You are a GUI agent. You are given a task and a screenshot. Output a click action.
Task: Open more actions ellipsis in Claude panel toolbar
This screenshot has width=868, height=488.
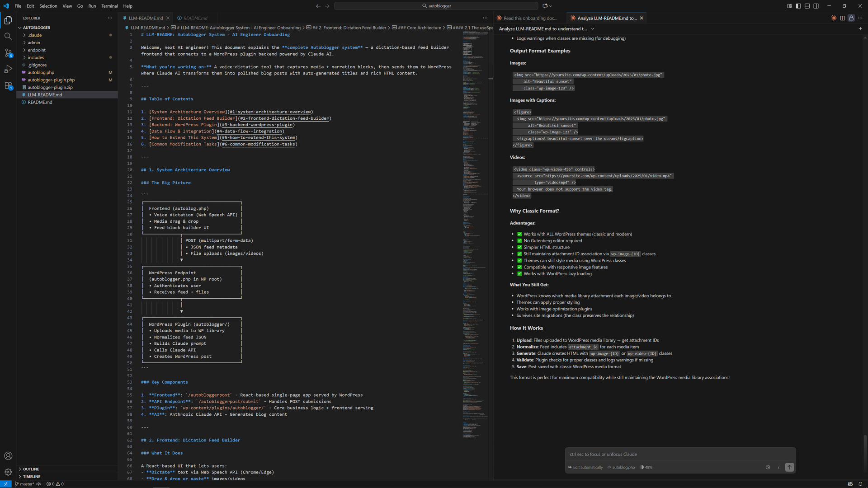tap(860, 18)
